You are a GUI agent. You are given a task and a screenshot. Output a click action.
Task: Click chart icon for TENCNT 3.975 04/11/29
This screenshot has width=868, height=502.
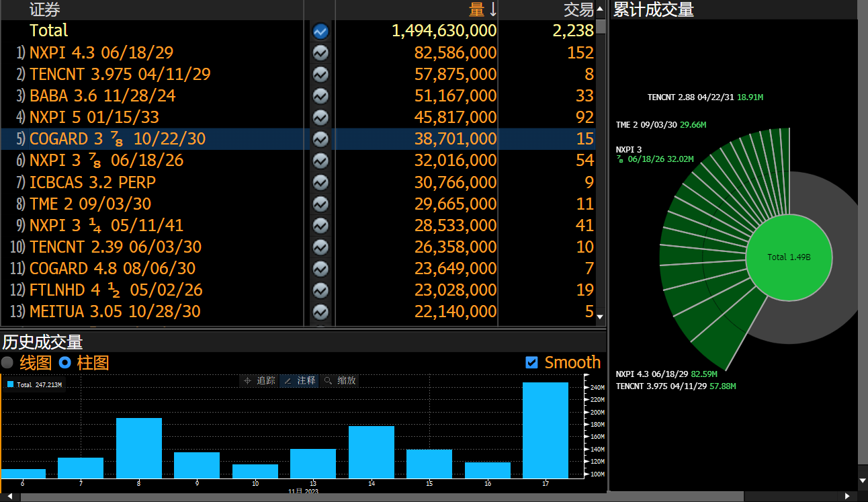(x=320, y=74)
